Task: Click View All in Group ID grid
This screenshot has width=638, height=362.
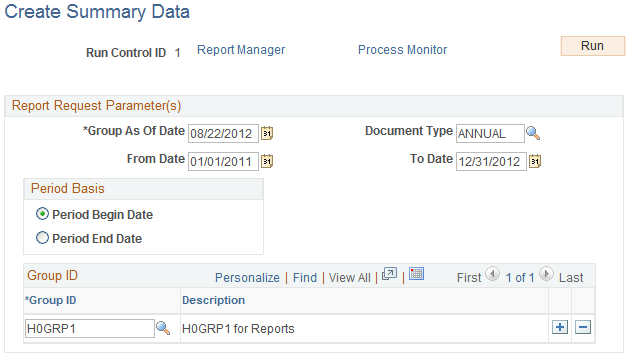Action: [350, 278]
